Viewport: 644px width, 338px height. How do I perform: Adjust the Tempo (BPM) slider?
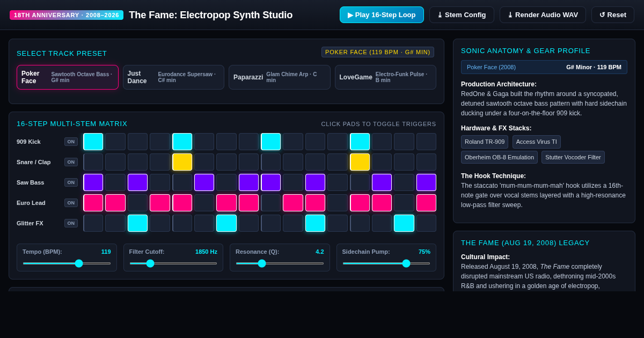pos(67,263)
